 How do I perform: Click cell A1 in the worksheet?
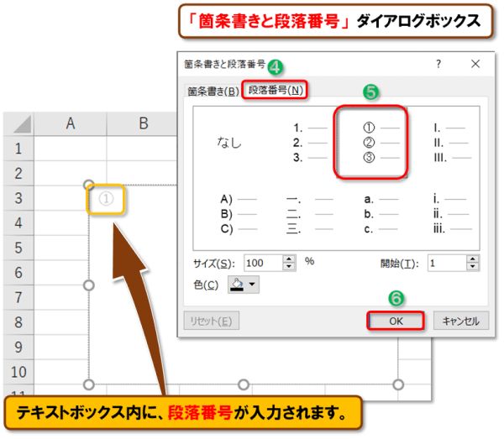pyautogui.click(x=71, y=149)
